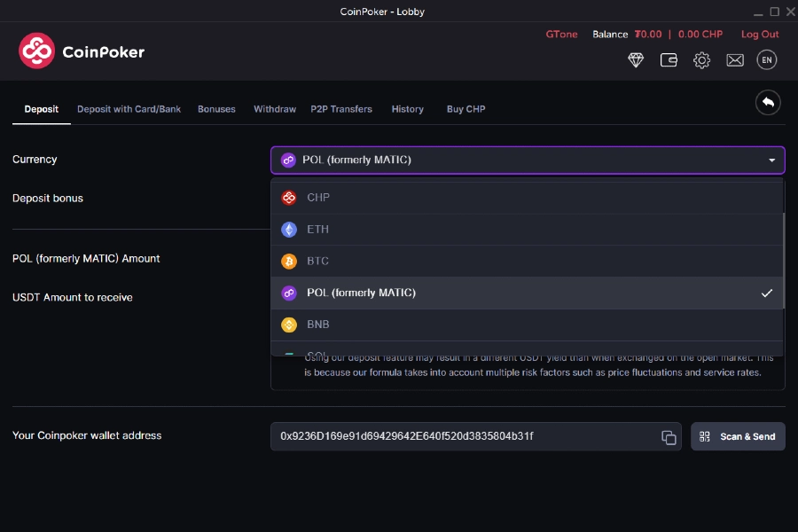The width and height of the screenshot is (798, 532).
Task: Click the EN language selector icon
Action: click(x=767, y=60)
